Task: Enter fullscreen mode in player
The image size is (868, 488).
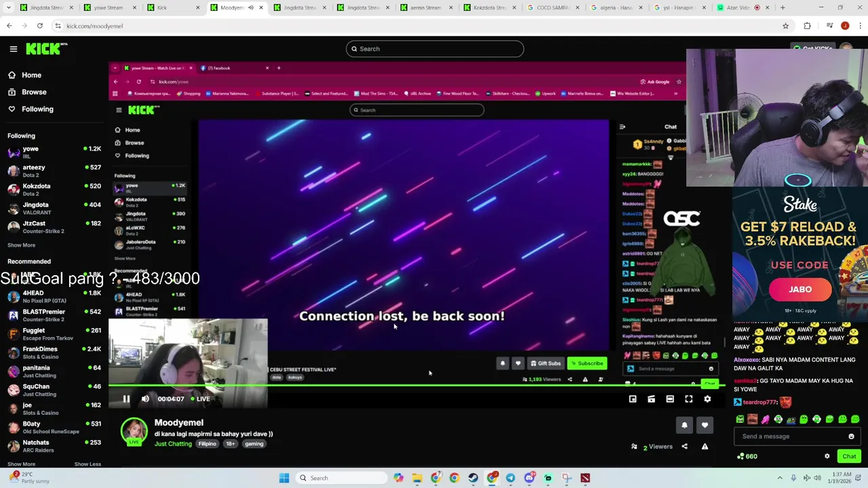Action: [689, 399]
